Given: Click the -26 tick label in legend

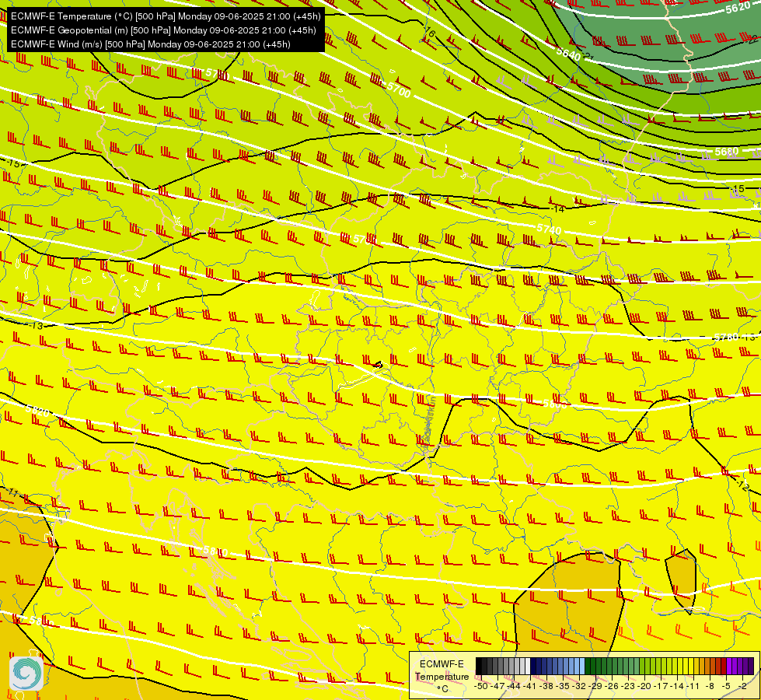Looking at the screenshot, I should point(613,686).
